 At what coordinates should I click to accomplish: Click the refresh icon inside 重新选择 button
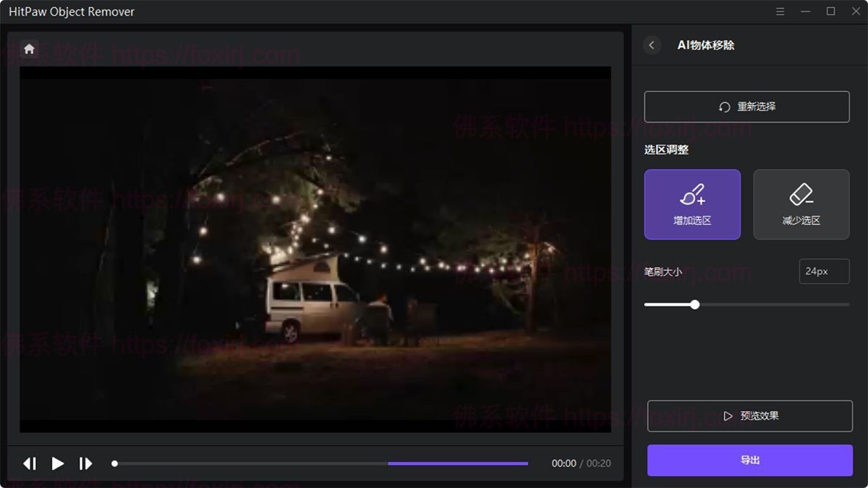click(723, 106)
